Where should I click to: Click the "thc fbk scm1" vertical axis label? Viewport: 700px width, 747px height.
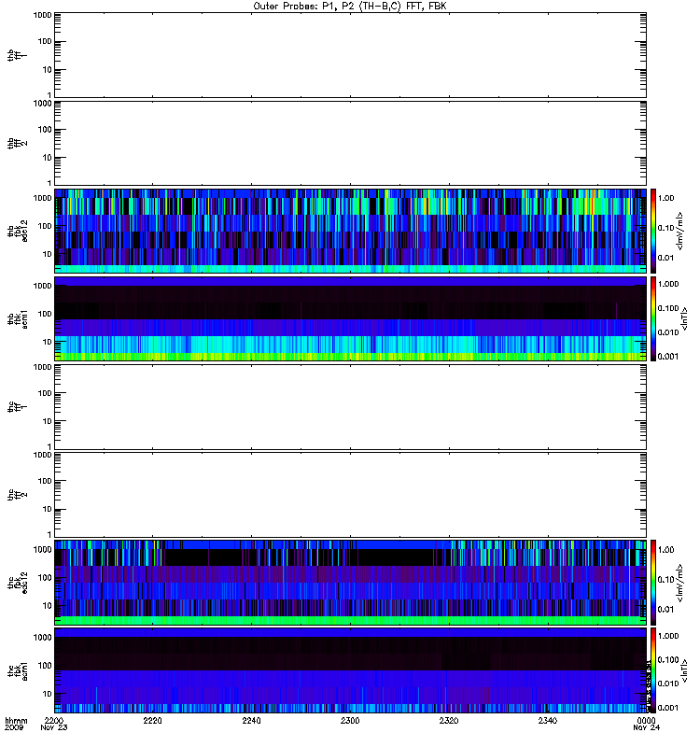point(17,670)
